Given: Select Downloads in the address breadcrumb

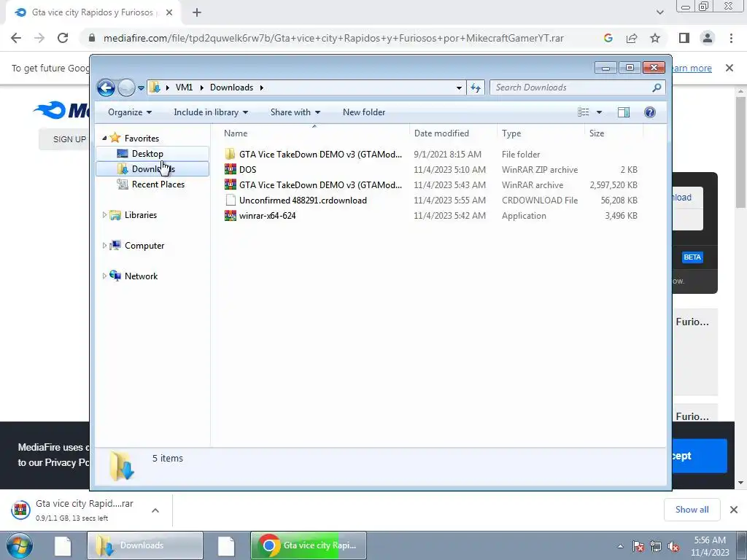Looking at the screenshot, I should 231,87.
